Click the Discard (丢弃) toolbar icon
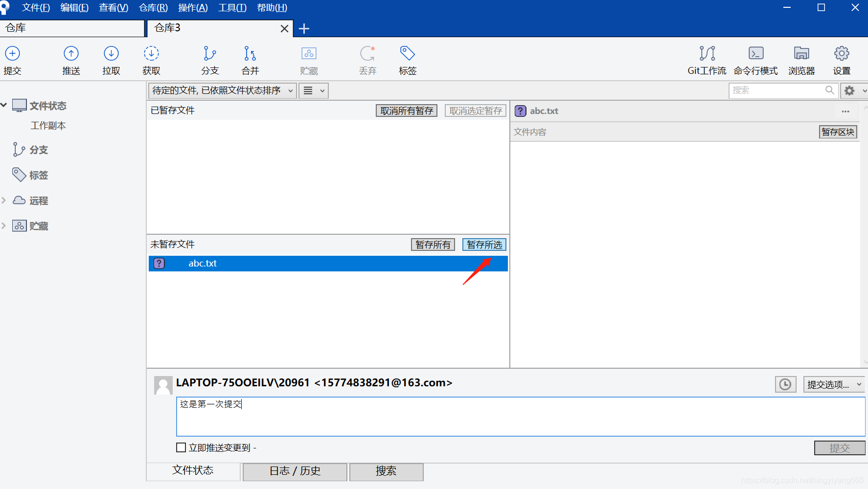The height and width of the screenshot is (489, 868). 367,53
